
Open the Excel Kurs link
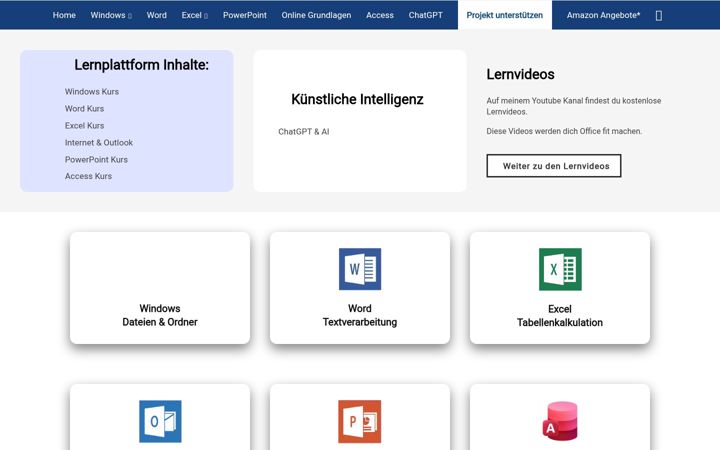point(84,126)
